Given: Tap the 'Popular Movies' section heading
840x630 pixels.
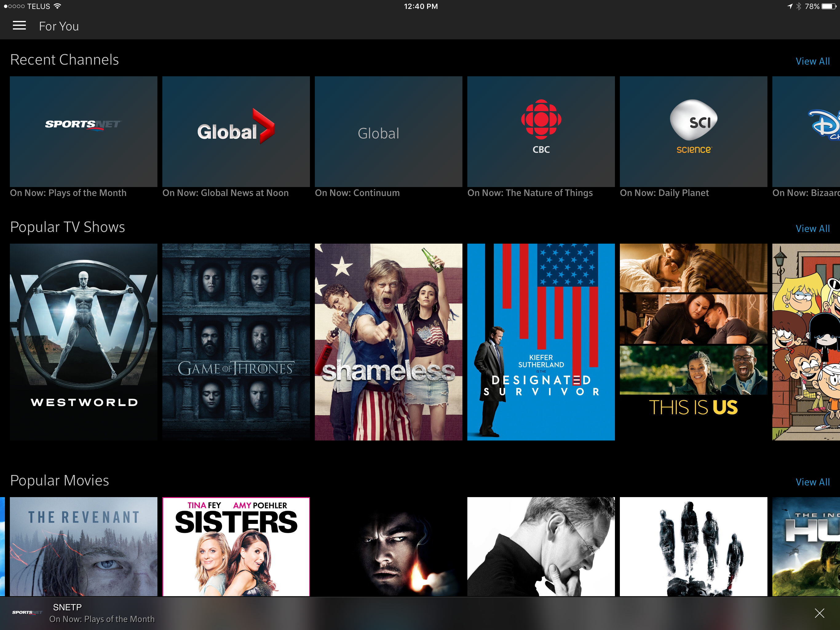Looking at the screenshot, I should (60, 480).
